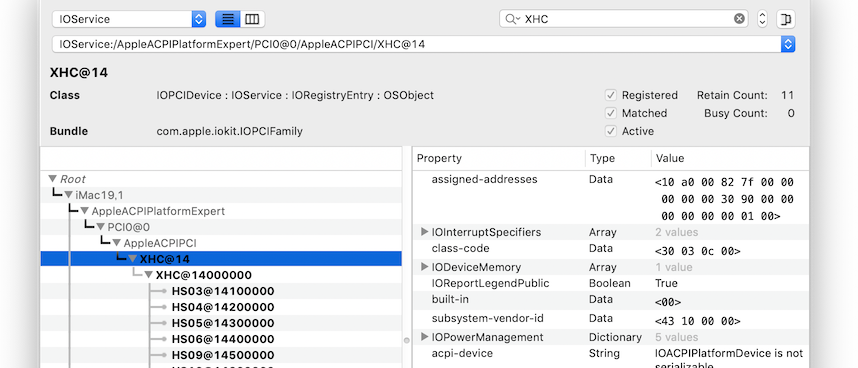
Task: Toggle the Active checkbox
Action: pyautogui.click(x=611, y=131)
